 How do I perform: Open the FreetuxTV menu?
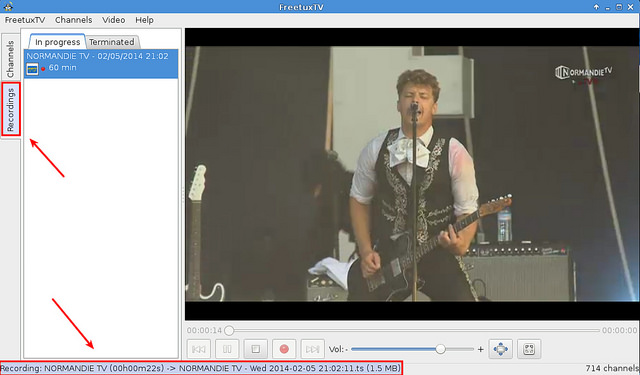point(25,20)
